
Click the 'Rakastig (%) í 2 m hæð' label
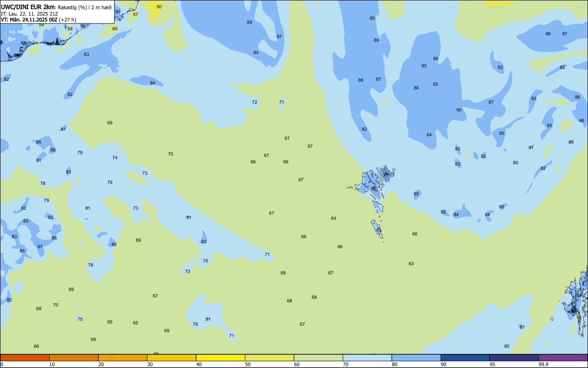(85, 7)
